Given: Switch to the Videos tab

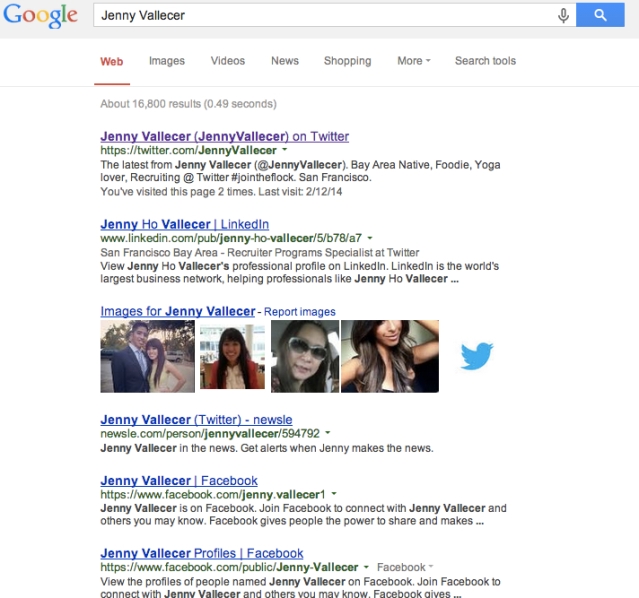Looking at the screenshot, I should pyautogui.click(x=228, y=61).
